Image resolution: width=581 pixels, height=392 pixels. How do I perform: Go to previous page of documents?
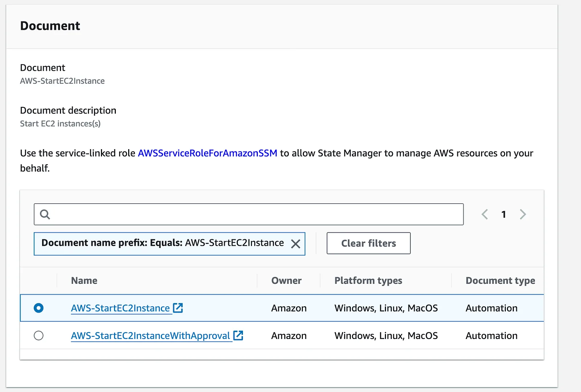coord(485,214)
